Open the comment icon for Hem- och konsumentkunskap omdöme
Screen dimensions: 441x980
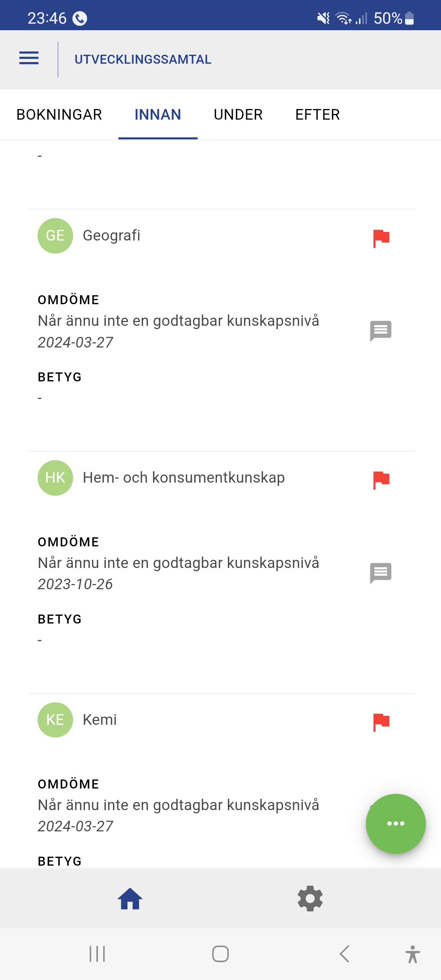381,572
